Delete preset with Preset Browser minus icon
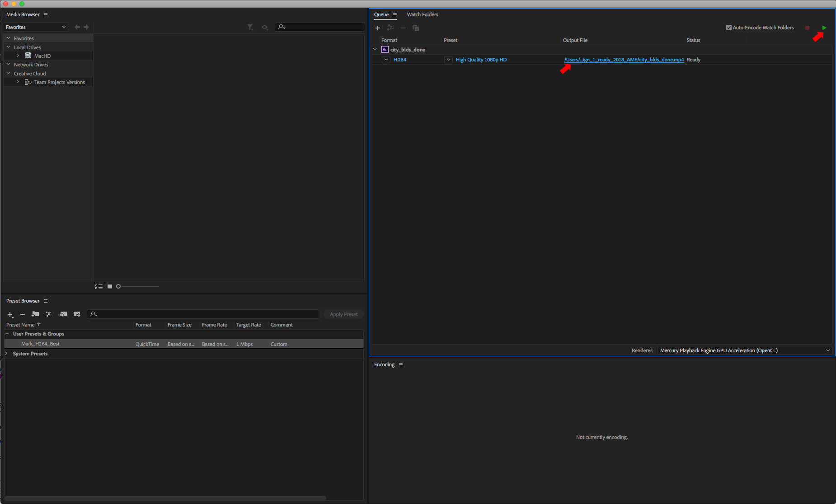The height and width of the screenshot is (504, 836). 23,314
